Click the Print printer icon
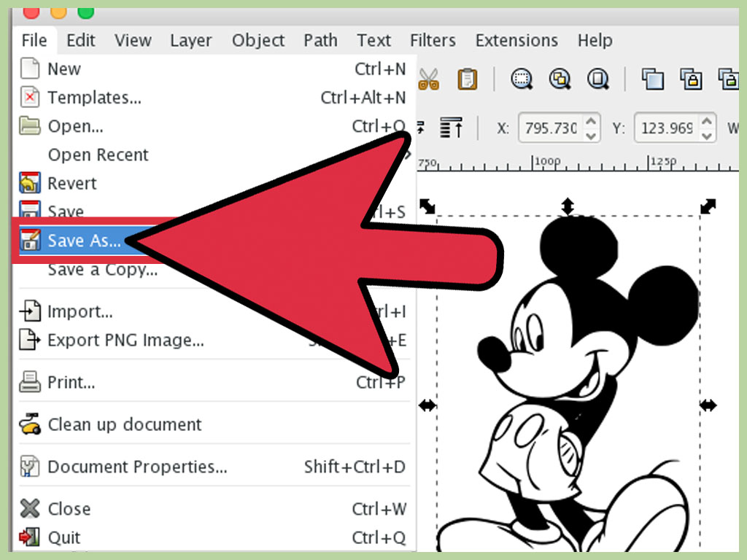This screenshot has width=747, height=560. [x=29, y=382]
